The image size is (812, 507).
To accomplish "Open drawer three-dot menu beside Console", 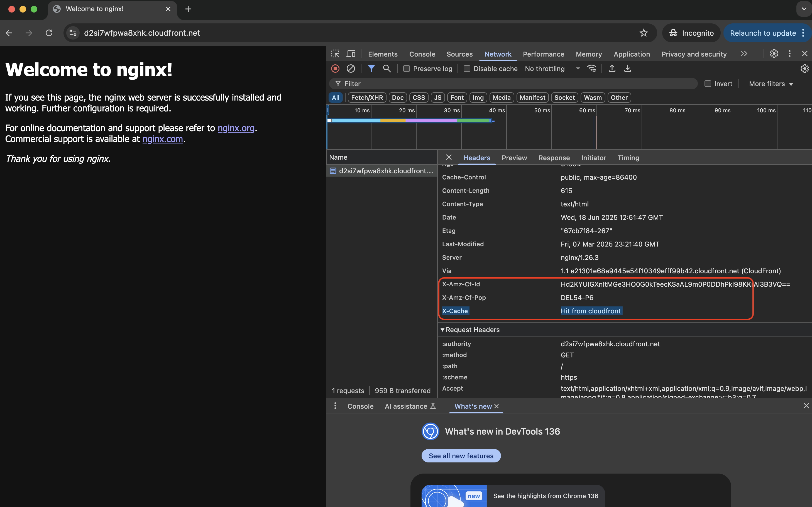I will click(335, 406).
